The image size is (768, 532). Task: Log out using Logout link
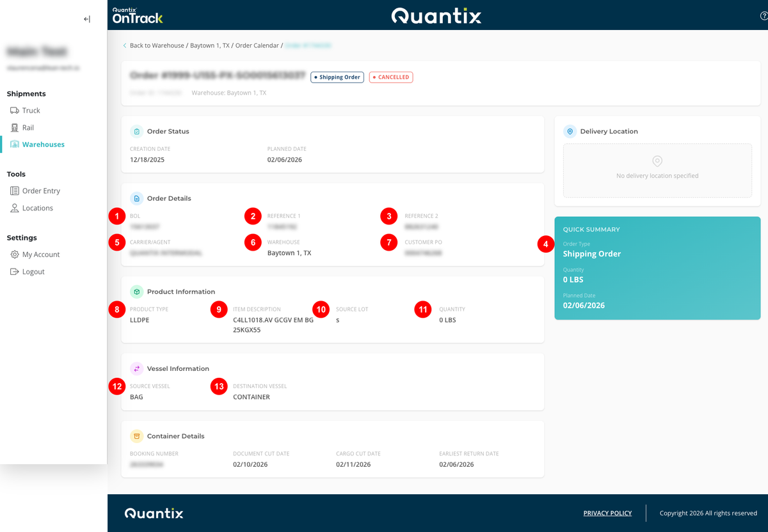[x=33, y=272]
